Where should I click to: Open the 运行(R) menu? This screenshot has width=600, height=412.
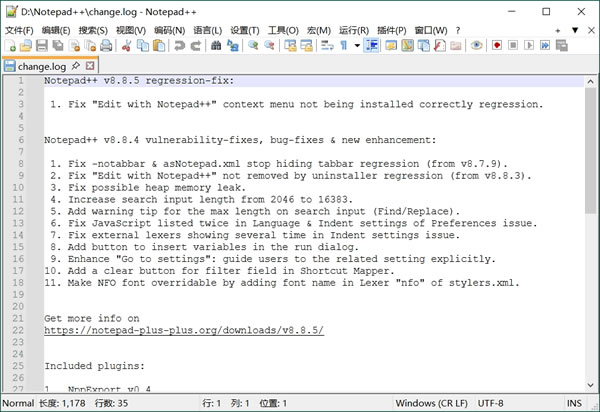(354, 30)
